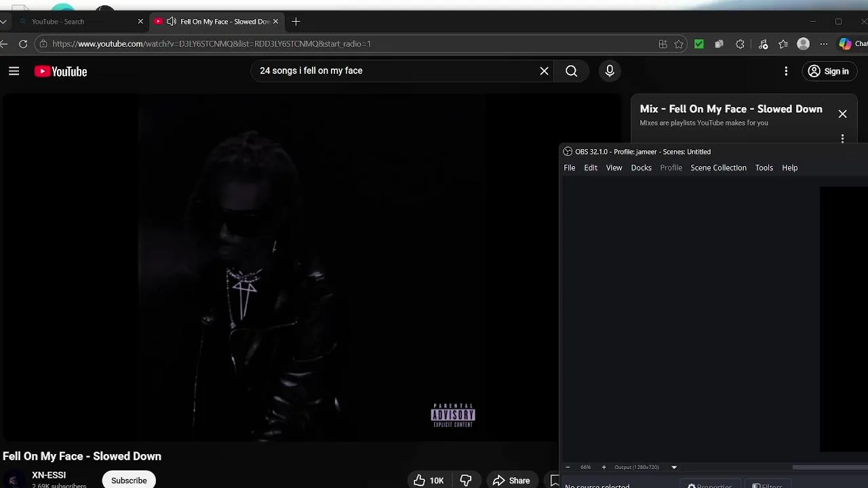The height and width of the screenshot is (488, 868).
Task: Open OBS Docks menu
Action: pyautogui.click(x=641, y=168)
